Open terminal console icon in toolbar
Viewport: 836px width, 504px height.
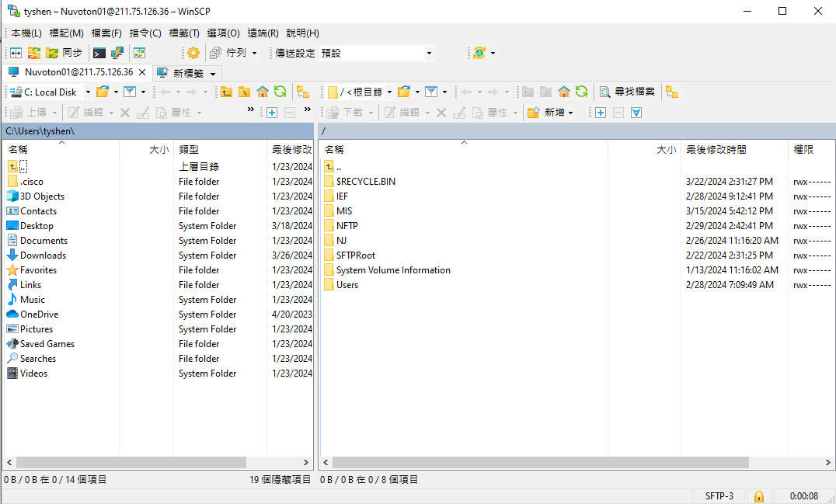pyautogui.click(x=99, y=53)
